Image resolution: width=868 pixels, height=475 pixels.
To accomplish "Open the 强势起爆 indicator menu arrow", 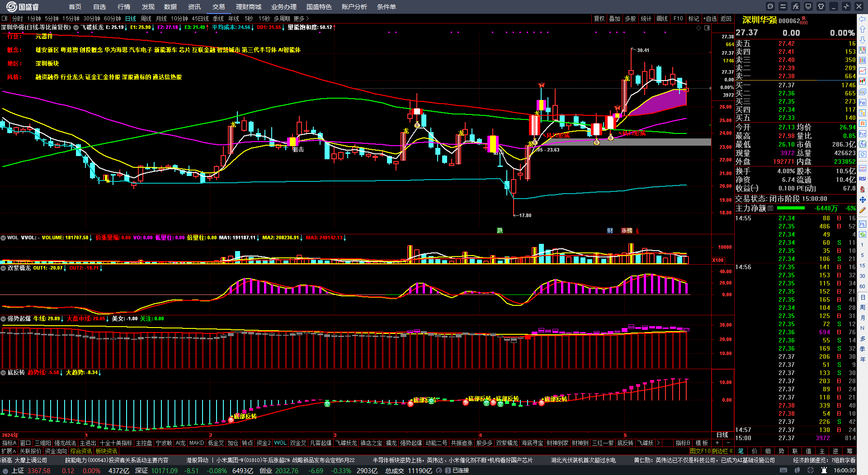I will 3,318.
